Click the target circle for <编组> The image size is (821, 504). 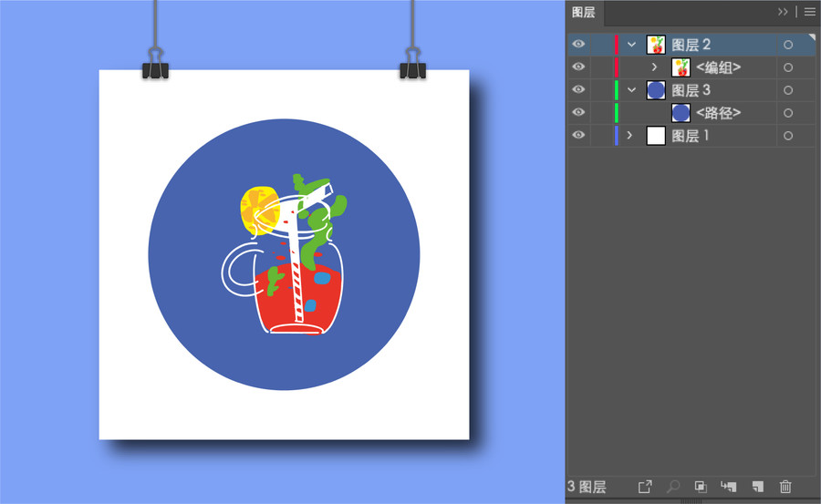point(788,67)
